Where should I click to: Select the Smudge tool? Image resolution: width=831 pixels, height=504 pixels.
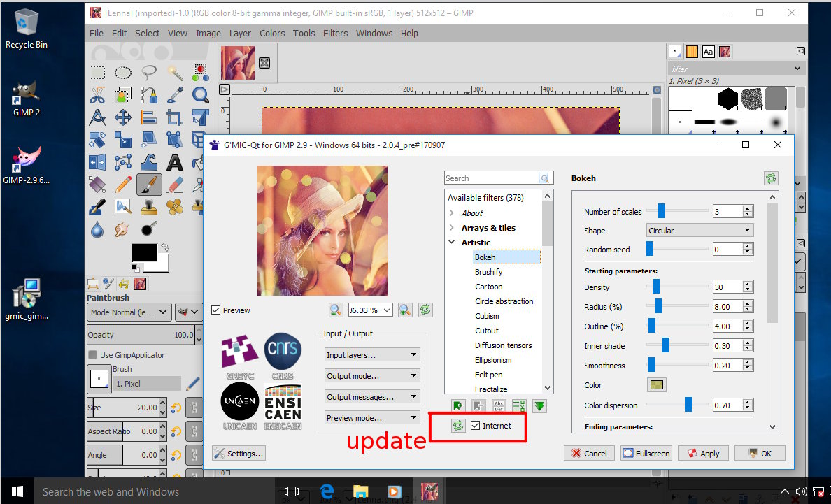123,229
